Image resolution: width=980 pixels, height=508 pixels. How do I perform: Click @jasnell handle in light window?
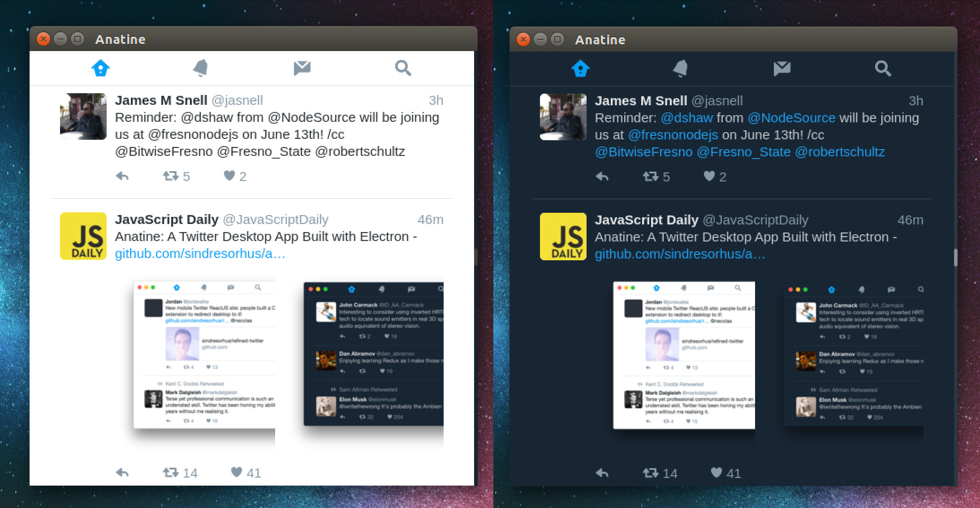tap(237, 100)
